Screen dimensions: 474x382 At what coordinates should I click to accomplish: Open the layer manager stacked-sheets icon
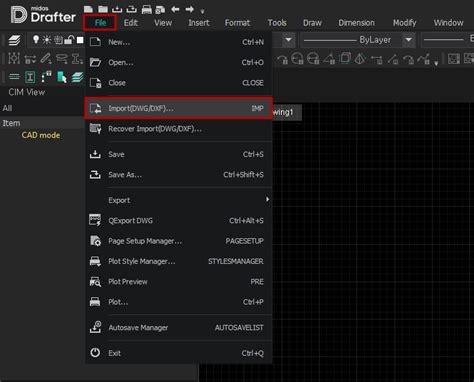(x=14, y=40)
